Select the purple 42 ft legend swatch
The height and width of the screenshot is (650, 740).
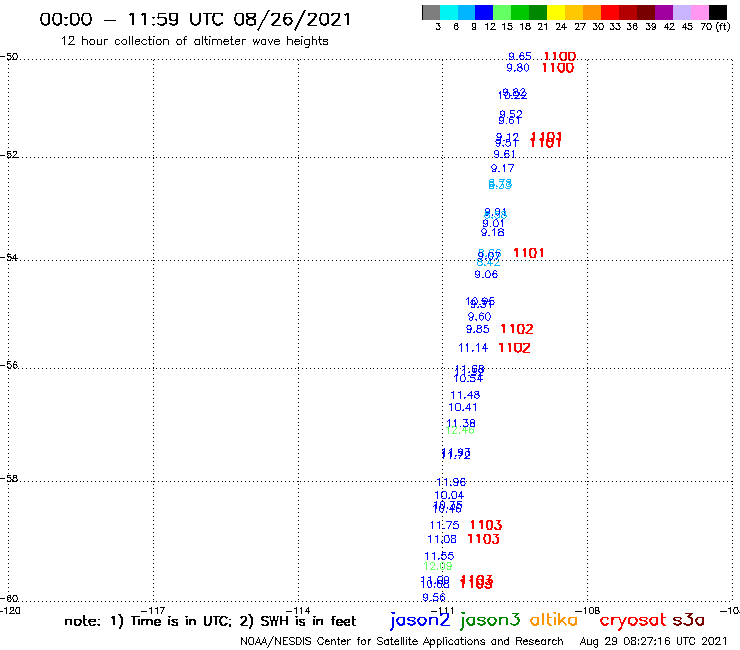[x=664, y=12]
